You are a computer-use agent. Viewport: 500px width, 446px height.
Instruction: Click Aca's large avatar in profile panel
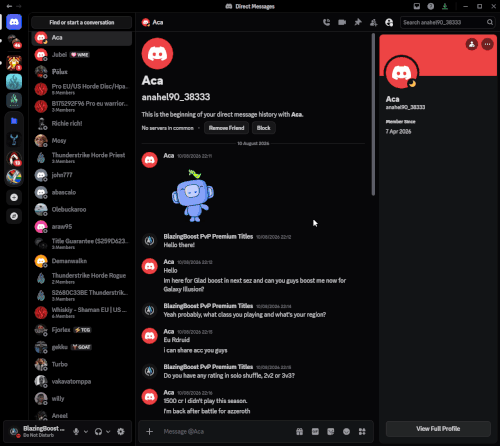(401, 73)
